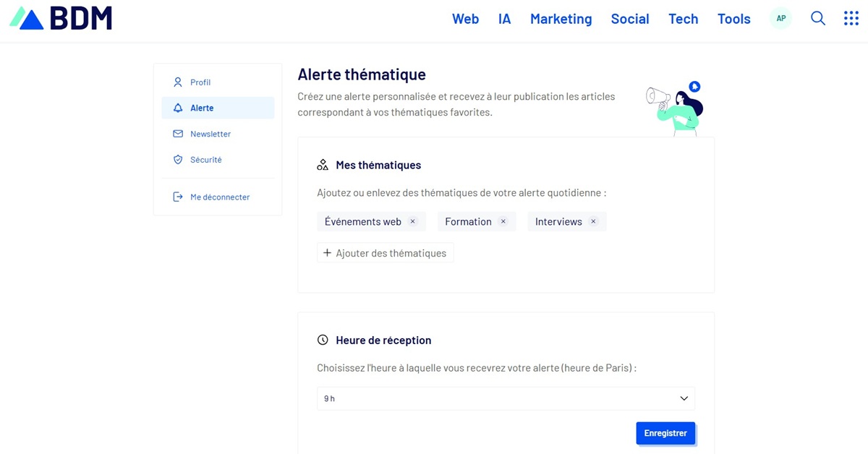Click the BDM logo
Image resolution: width=868 pixels, height=454 pixels.
61,19
